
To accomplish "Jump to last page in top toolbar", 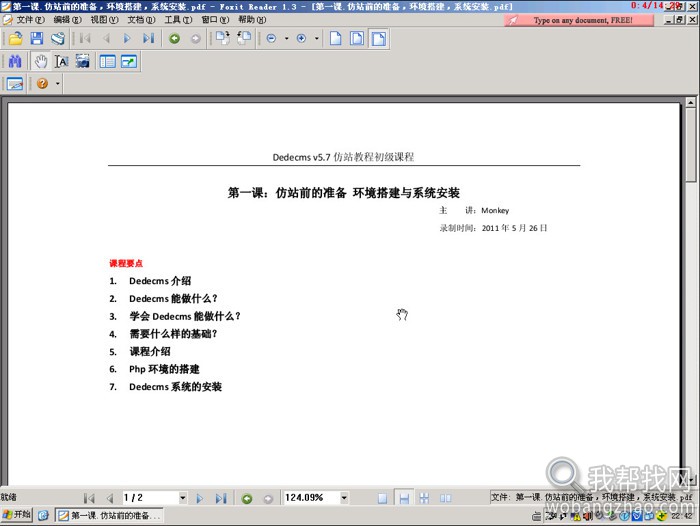I will pyautogui.click(x=149, y=38).
